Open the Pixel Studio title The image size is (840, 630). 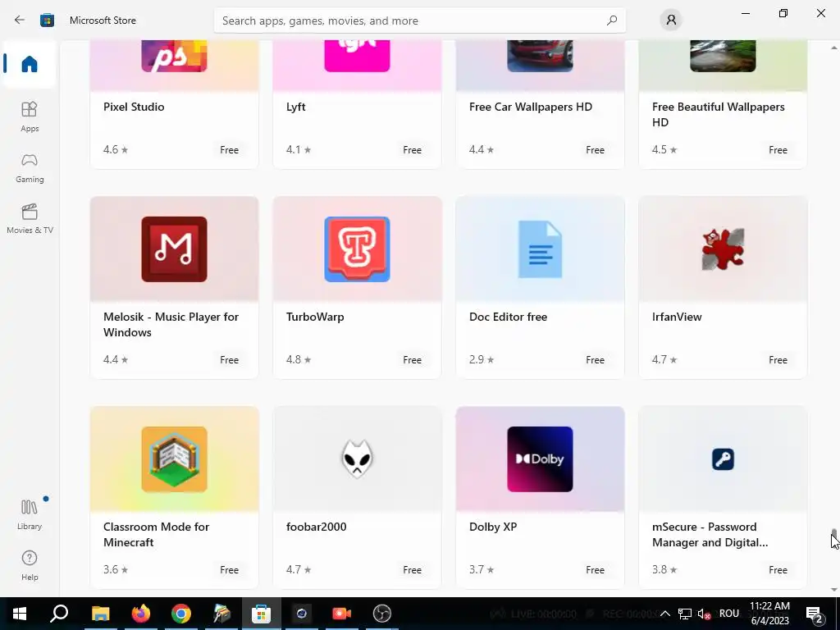pyautogui.click(x=134, y=107)
